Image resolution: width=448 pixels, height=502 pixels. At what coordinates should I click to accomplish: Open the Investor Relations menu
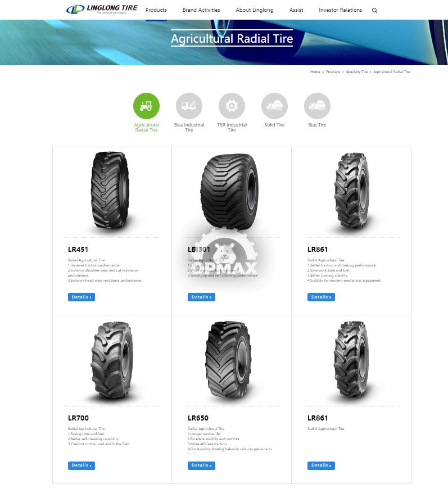341,10
